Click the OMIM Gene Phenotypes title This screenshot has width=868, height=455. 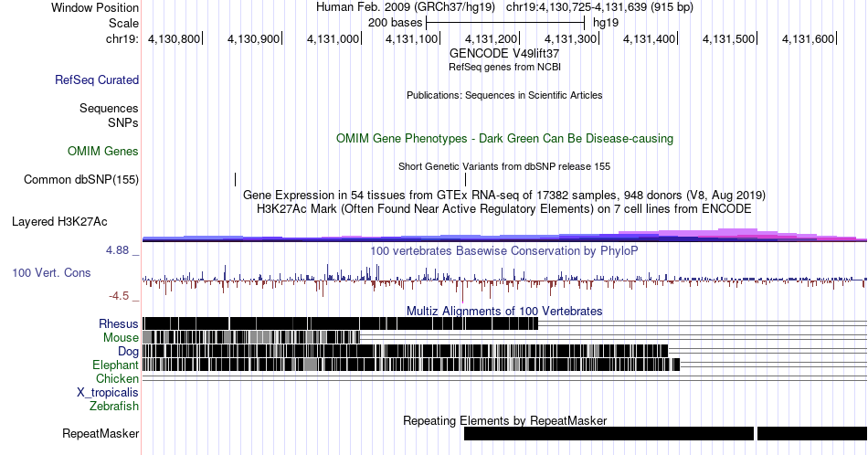tap(504, 138)
